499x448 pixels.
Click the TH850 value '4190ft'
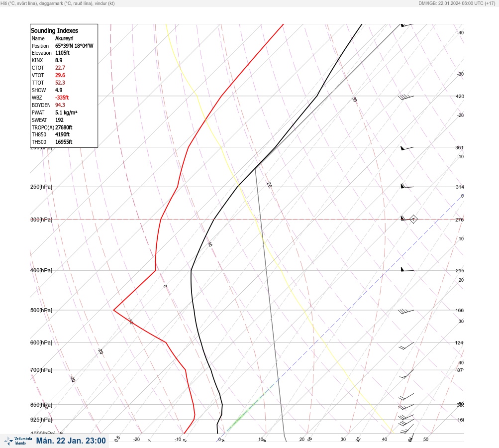coord(62,134)
